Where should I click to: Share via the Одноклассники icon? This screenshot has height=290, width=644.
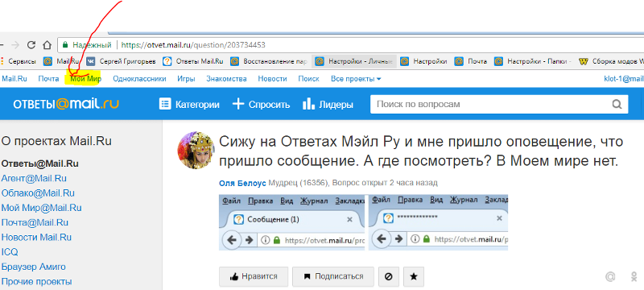pos(634,277)
